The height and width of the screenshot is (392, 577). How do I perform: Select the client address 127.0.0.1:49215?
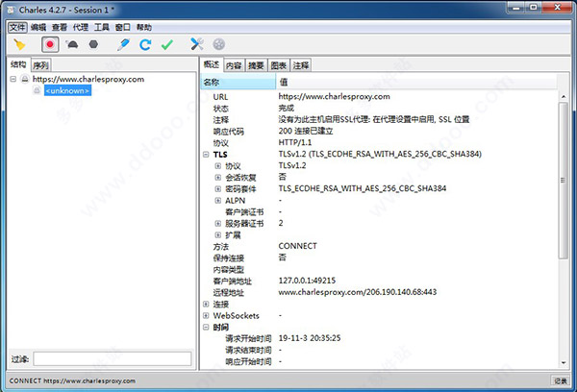tap(307, 281)
